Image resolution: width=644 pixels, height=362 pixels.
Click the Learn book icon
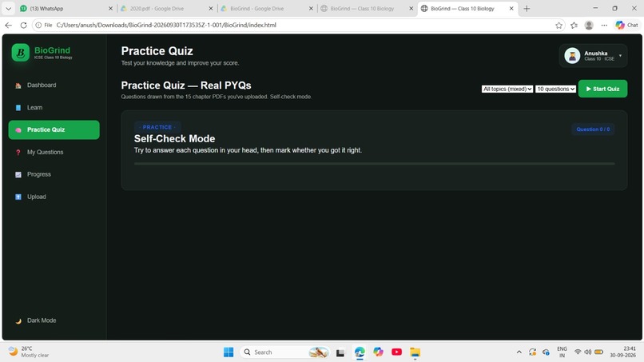18,108
